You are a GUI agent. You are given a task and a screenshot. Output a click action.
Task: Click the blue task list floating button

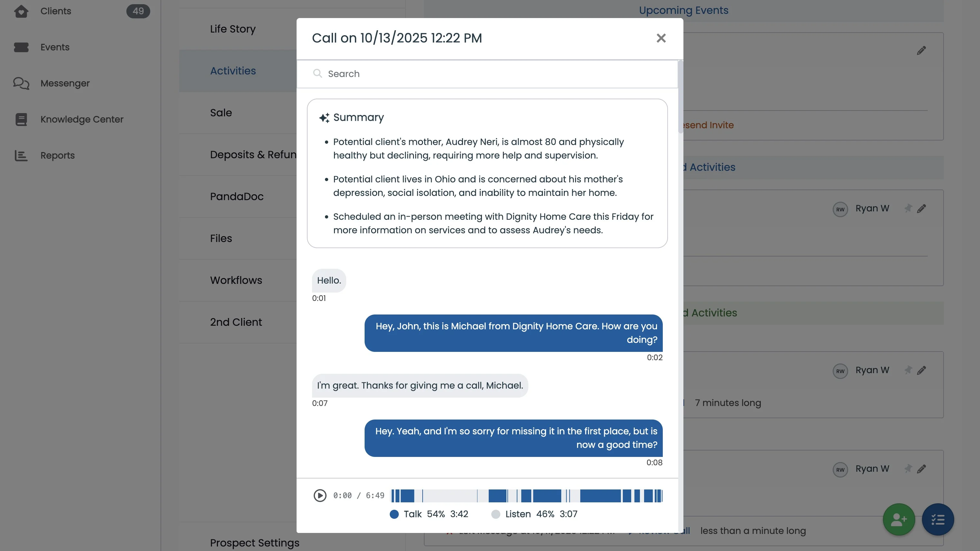point(938,519)
